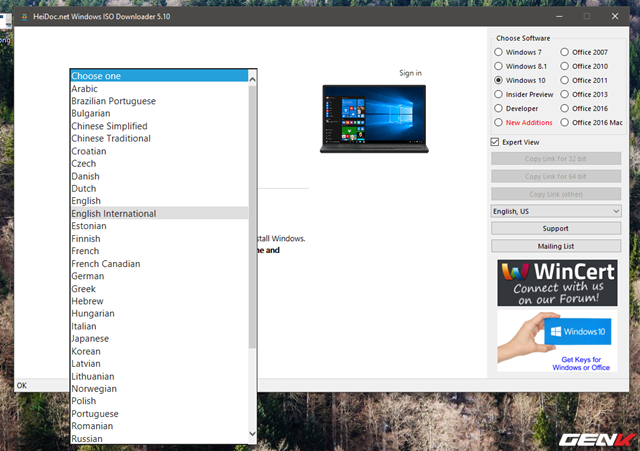640x451 pixels.
Task: Click the Support button
Action: pos(556,229)
